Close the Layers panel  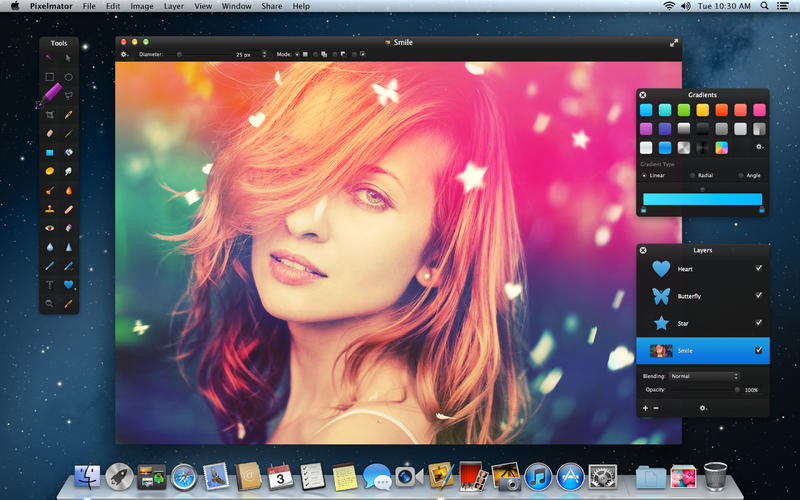point(643,250)
